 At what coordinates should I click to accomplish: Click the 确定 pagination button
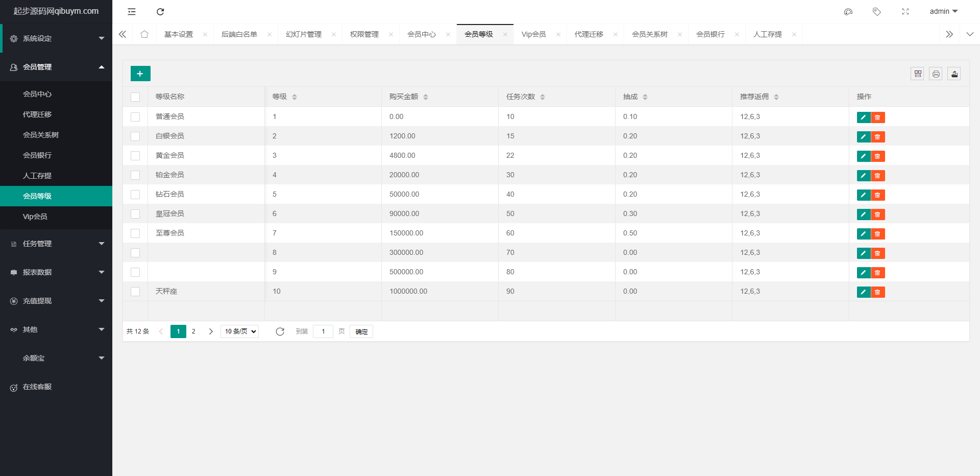point(361,331)
